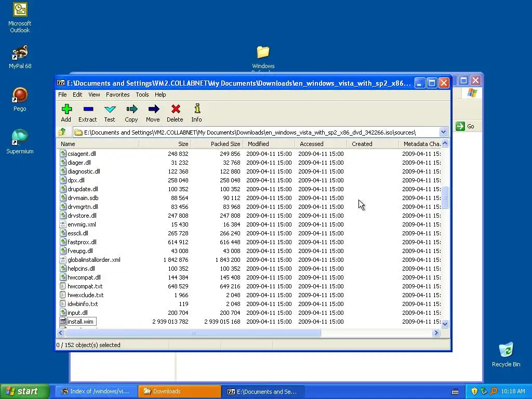Click the Delete toolbar icon
The width and height of the screenshot is (532, 399).
click(176, 109)
